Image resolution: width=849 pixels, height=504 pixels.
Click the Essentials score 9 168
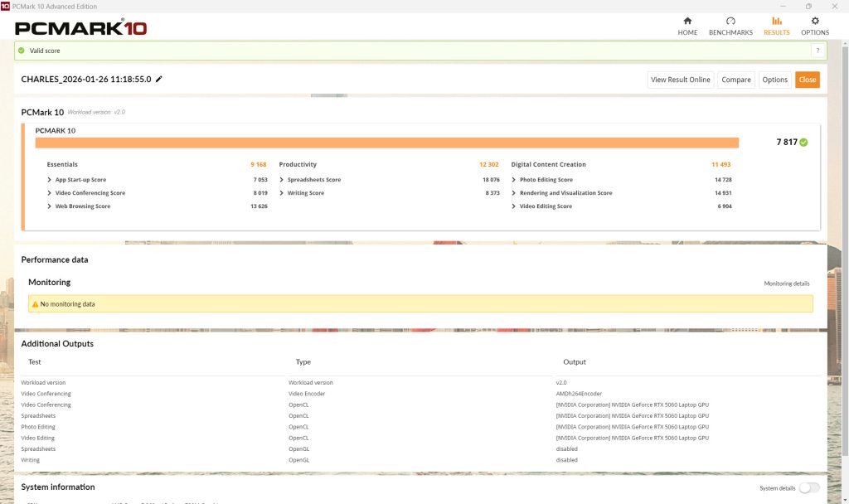click(x=259, y=165)
